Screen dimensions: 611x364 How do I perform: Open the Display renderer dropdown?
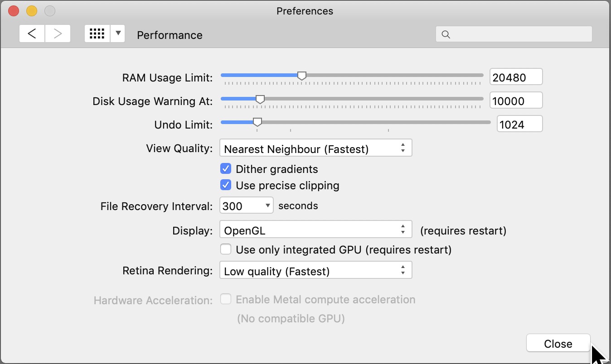point(315,230)
